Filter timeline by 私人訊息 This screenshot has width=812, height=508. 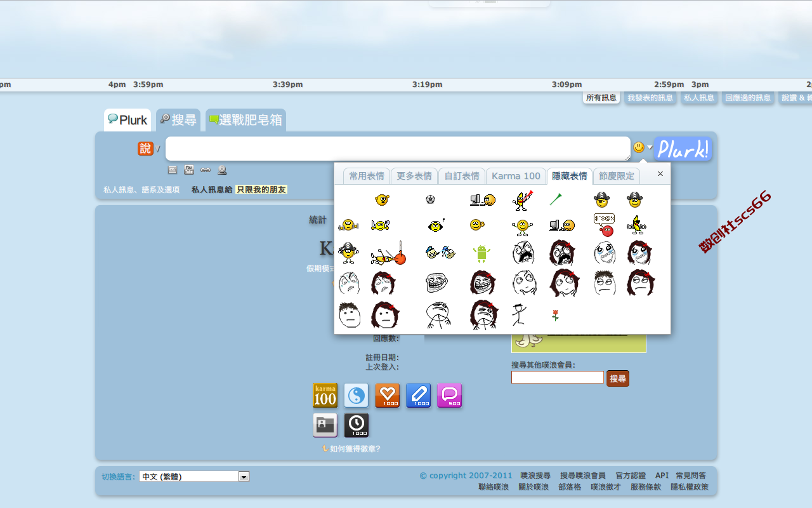tap(699, 98)
